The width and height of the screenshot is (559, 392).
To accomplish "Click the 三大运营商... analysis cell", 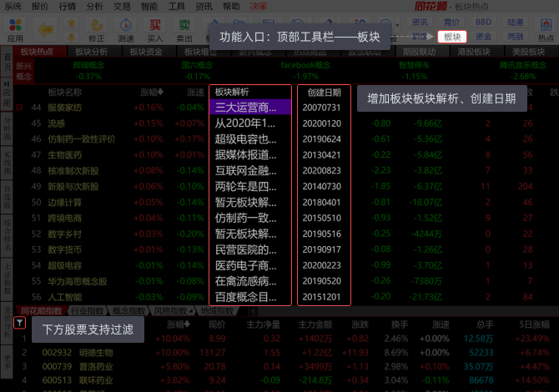I will [250, 107].
